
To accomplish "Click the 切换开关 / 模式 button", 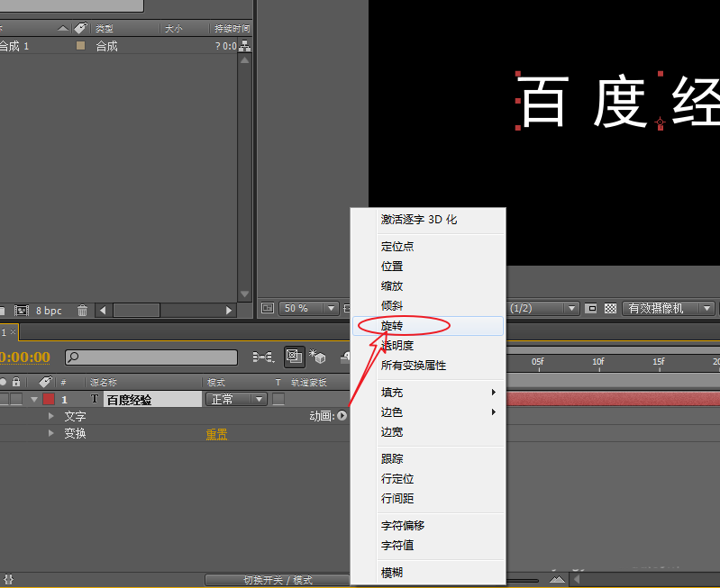I will [x=278, y=580].
